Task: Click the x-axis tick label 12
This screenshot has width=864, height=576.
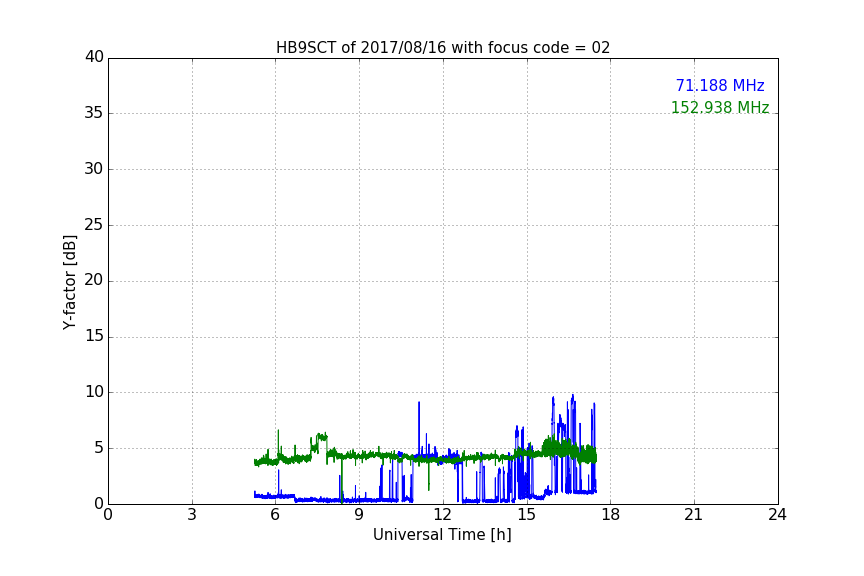Action: 443,516
